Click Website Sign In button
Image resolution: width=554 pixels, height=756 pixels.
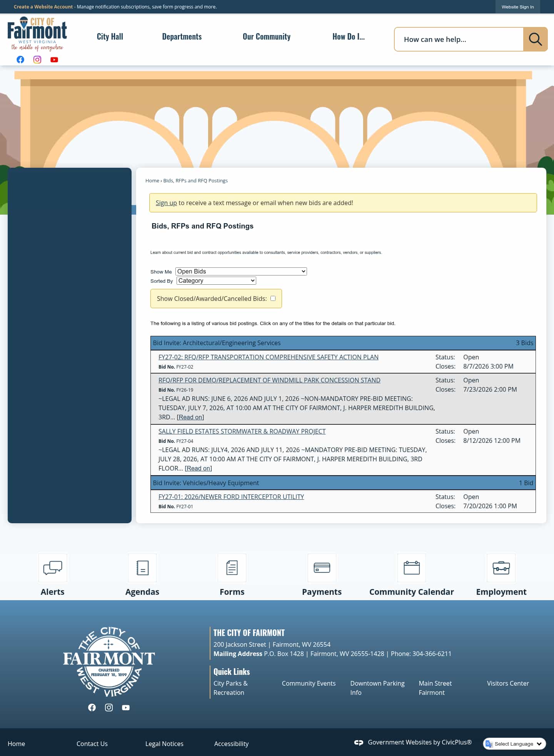pyautogui.click(x=517, y=7)
